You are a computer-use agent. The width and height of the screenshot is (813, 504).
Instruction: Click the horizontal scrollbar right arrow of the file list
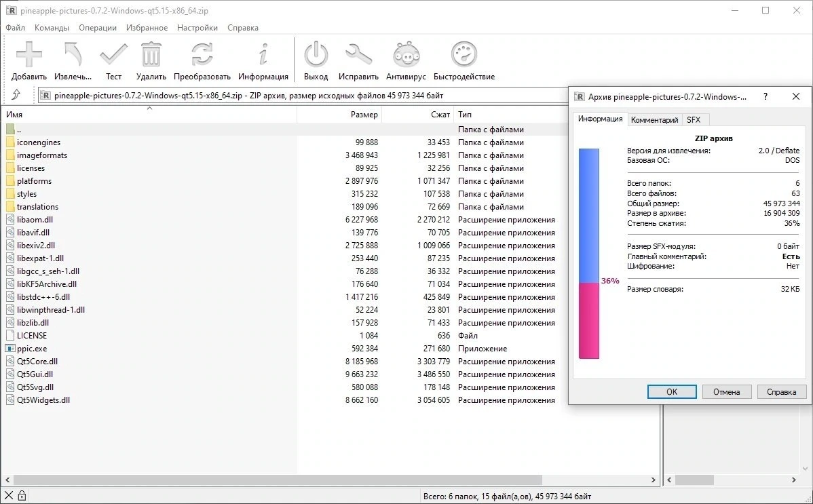tap(654, 480)
